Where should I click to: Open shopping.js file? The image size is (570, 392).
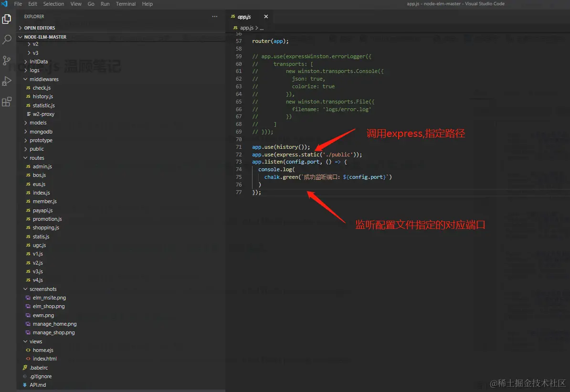pos(46,228)
